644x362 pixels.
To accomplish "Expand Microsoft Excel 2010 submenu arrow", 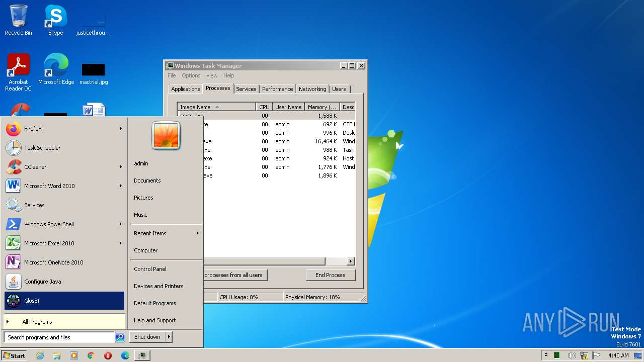I will (121, 243).
